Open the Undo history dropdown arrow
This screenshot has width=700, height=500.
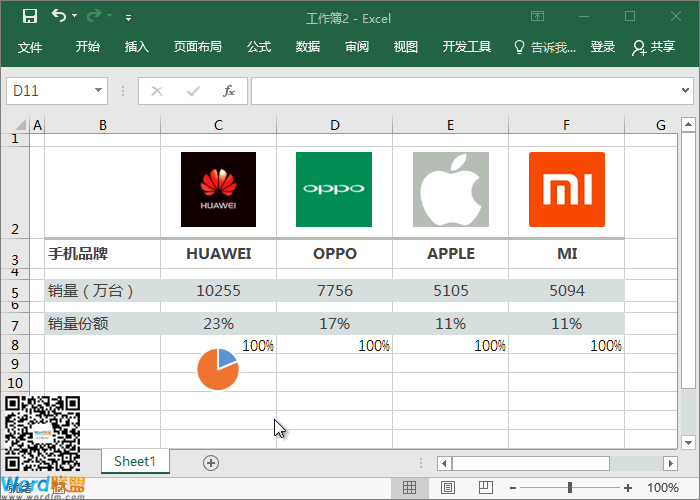pyautogui.click(x=75, y=16)
